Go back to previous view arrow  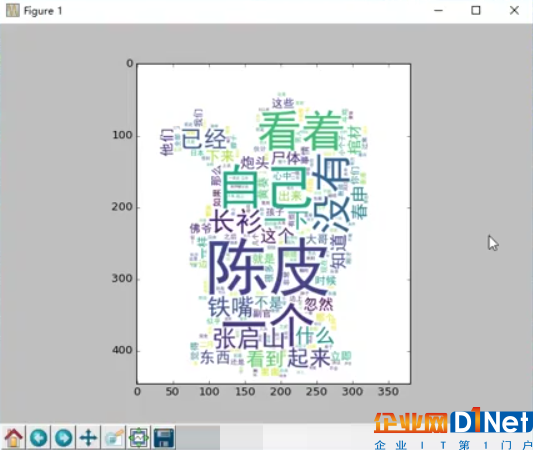pyautogui.click(x=38, y=437)
